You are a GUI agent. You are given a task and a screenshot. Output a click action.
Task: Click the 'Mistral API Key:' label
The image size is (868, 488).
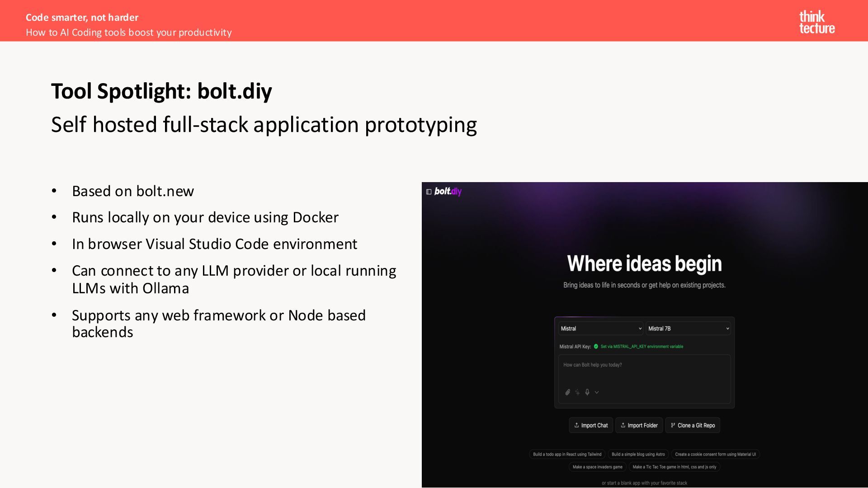(575, 347)
